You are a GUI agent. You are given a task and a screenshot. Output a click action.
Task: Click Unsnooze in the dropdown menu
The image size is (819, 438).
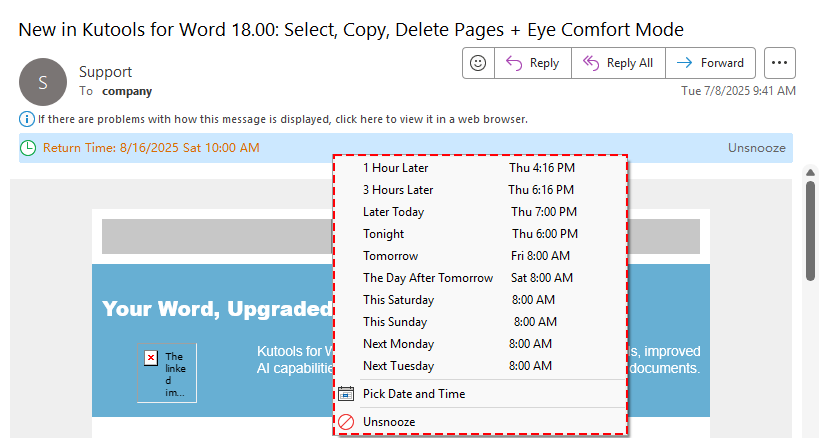481,422
